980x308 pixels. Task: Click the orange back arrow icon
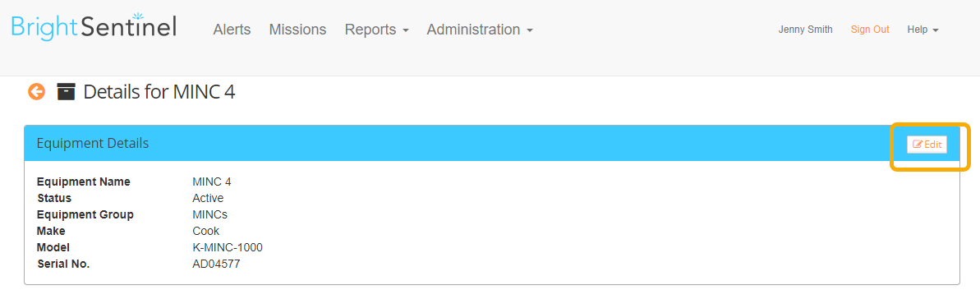pyautogui.click(x=36, y=92)
